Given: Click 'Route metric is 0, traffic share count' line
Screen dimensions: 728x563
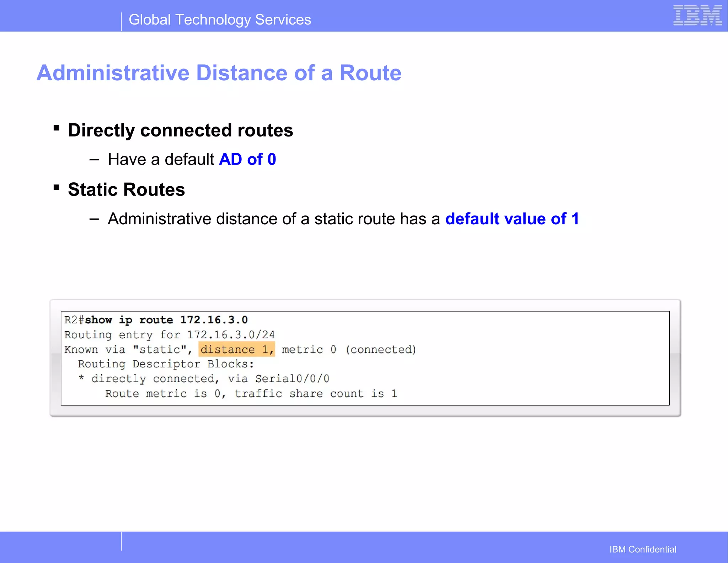Looking at the screenshot, I should [x=251, y=394].
